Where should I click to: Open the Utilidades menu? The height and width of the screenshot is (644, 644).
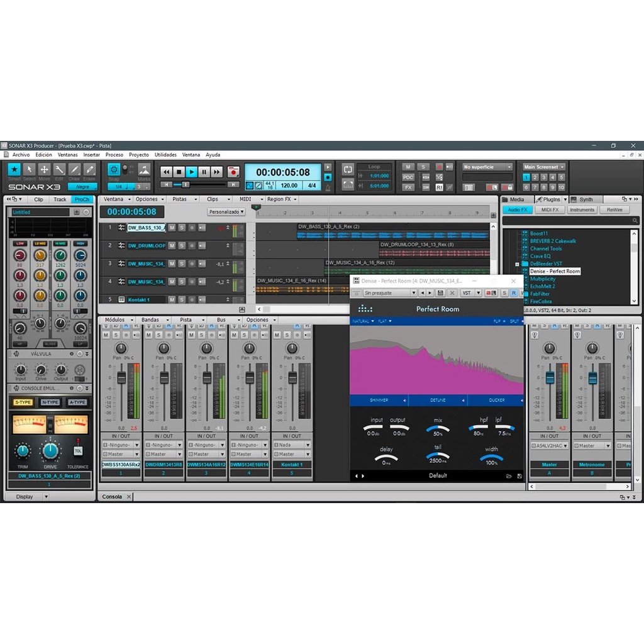[x=165, y=155]
